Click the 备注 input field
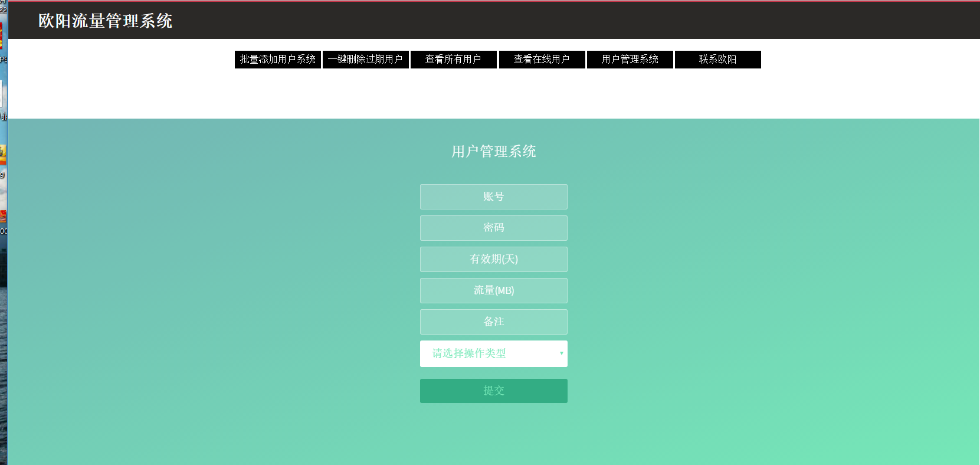 (493, 322)
